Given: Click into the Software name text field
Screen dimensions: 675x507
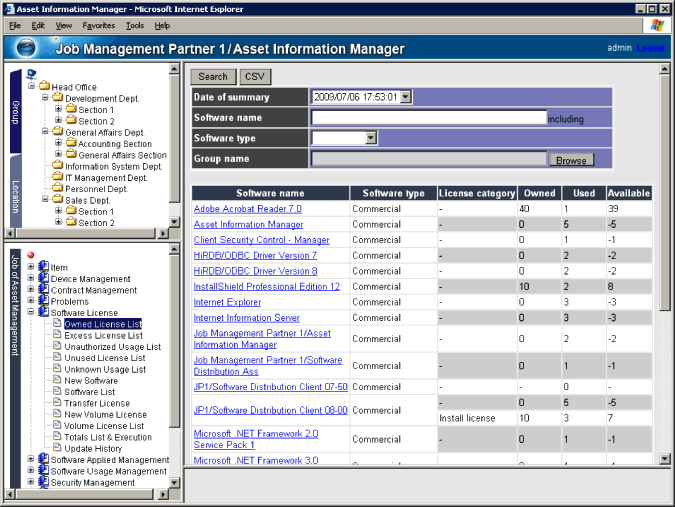Looking at the screenshot, I should point(428,118).
